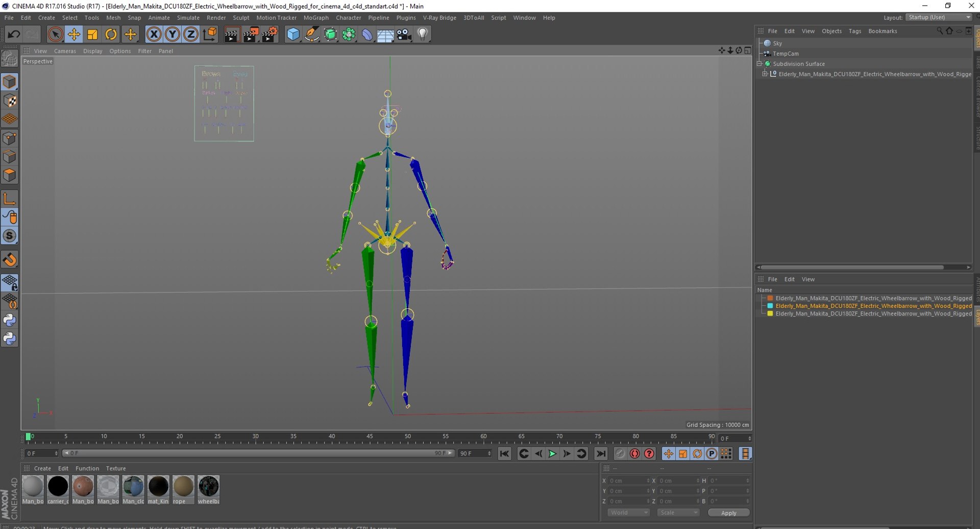Toggle X axis lock
The image size is (980, 529).
coord(154,35)
